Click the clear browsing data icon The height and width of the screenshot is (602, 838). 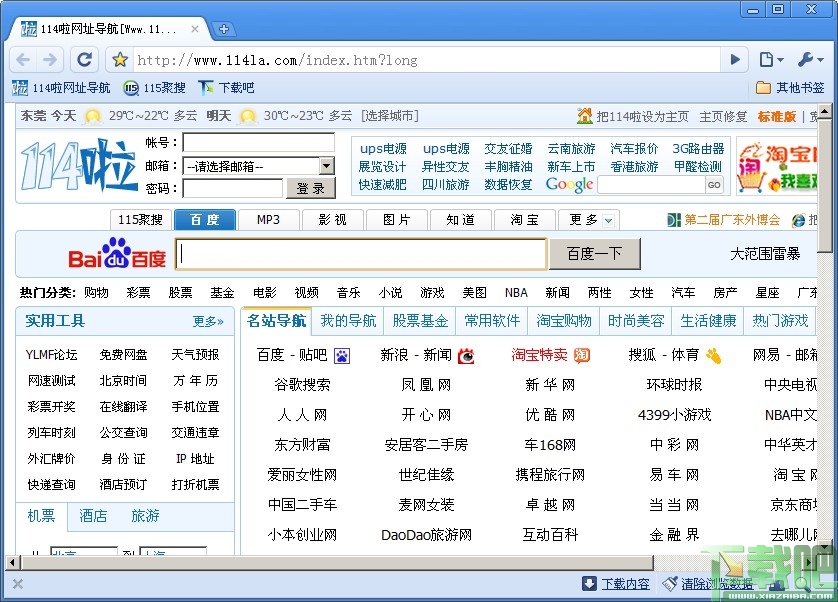tap(670, 584)
